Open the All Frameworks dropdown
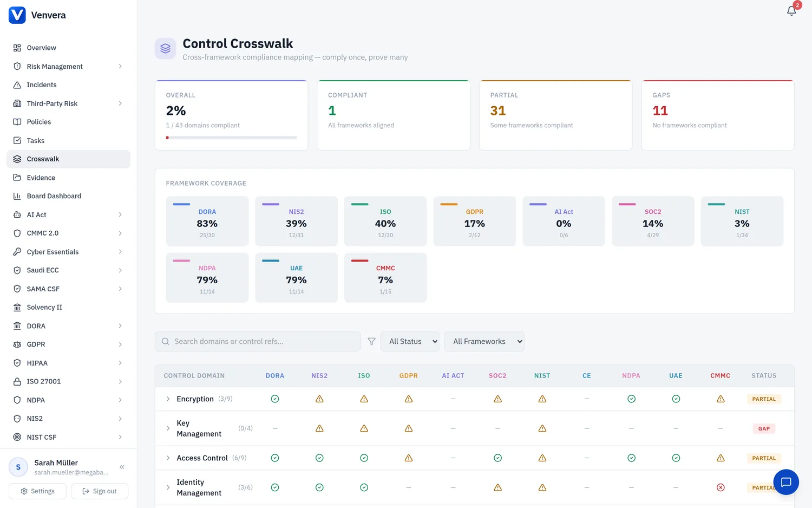The width and height of the screenshot is (812, 508). 484,342
